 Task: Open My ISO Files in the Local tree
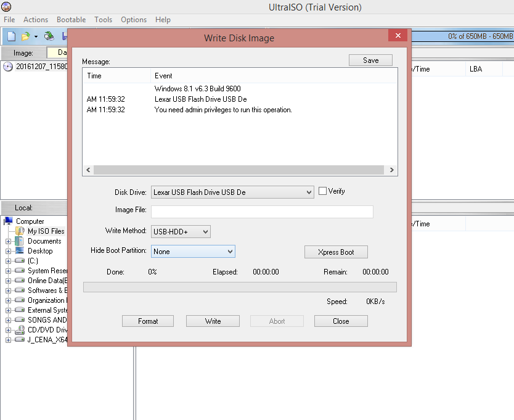tap(20, 231)
